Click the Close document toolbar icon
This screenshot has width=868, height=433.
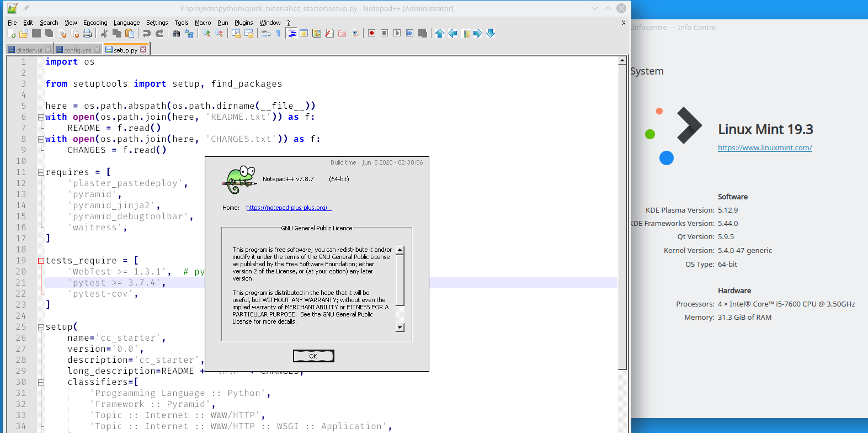click(x=62, y=33)
